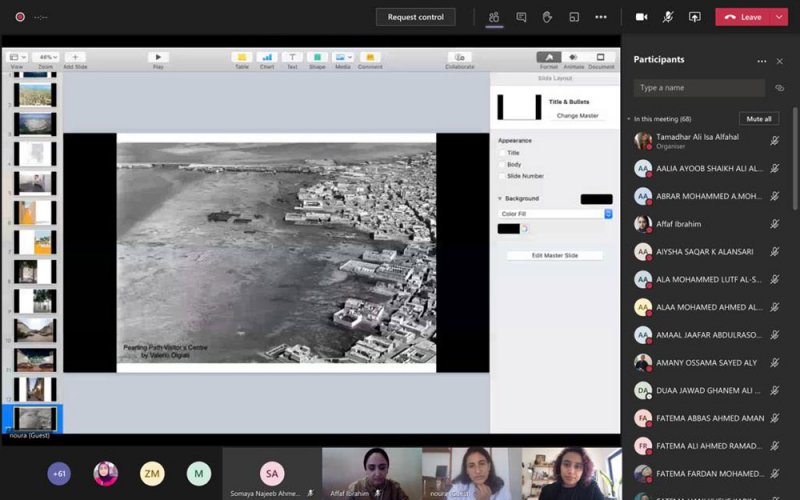Toggle mic icon for ALAA MOHAMED AHMED
Screen dimensions: 800x500
(x=774, y=307)
